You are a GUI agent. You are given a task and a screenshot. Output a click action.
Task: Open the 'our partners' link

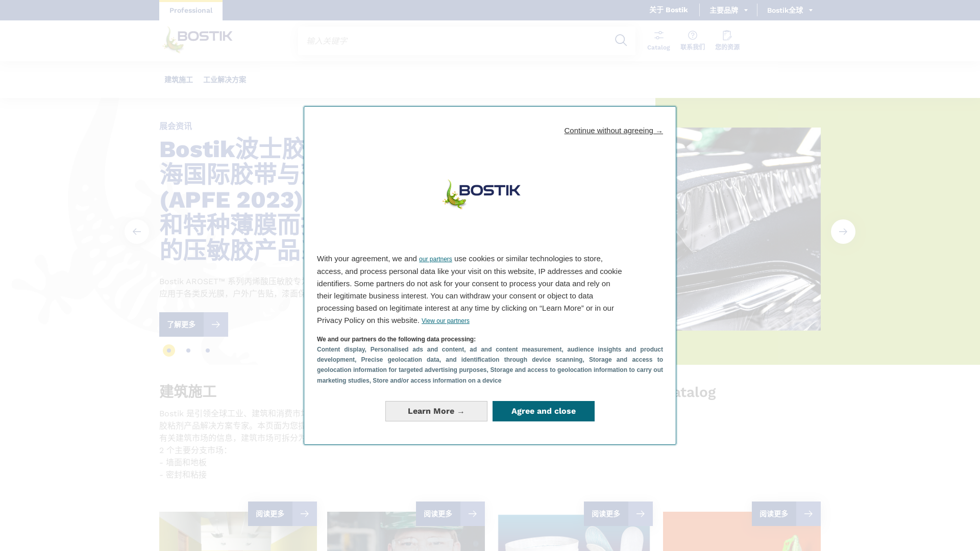435,259
